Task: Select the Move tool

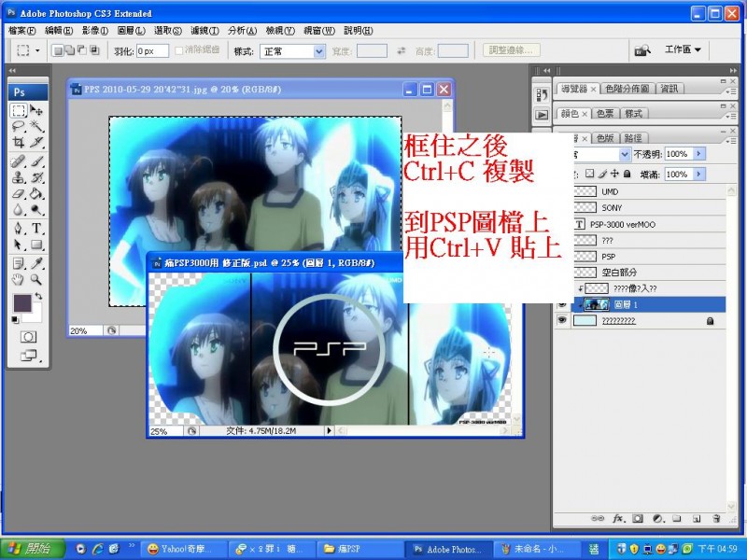Action: [x=36, y=111]
